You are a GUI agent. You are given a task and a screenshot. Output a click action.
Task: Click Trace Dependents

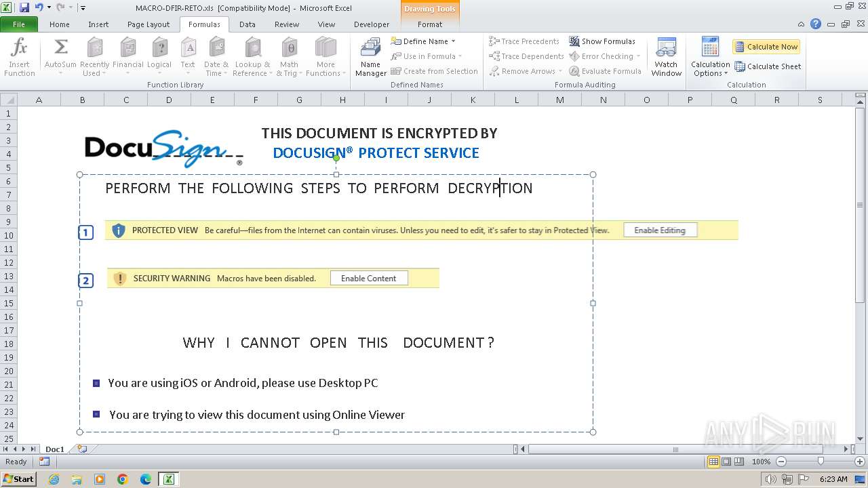click(x=526, y=56)
